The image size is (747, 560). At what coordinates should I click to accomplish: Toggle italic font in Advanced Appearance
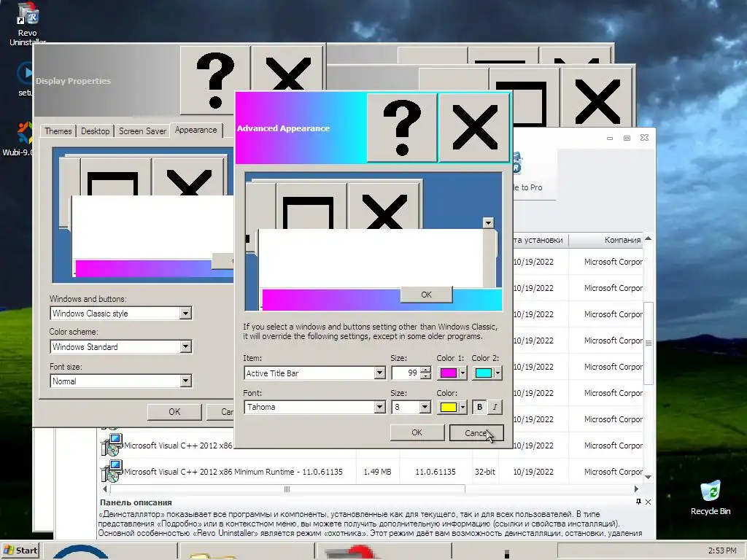point(495,407)
